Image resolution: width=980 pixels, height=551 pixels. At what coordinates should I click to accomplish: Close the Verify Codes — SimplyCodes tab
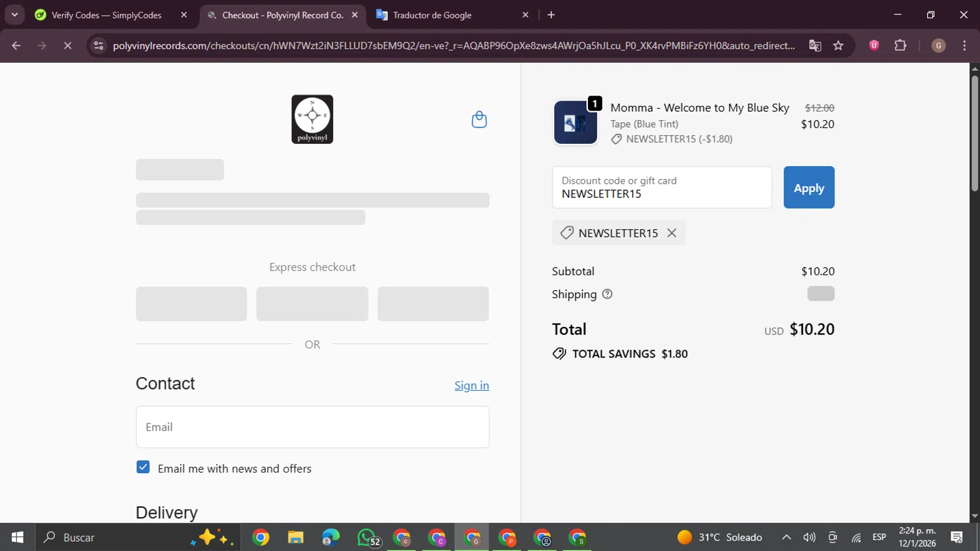click(x=184, y=15)
